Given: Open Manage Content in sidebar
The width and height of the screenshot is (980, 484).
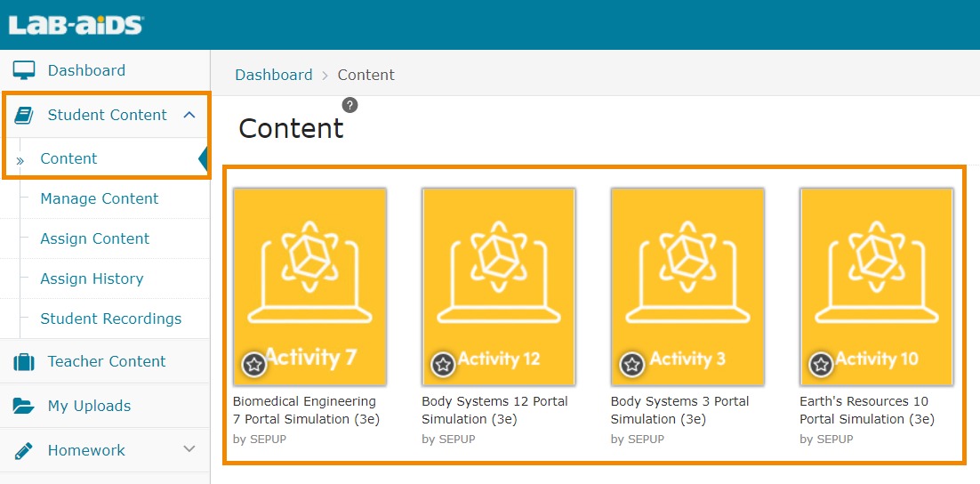Looking at the screenshot, I should 100,198.
